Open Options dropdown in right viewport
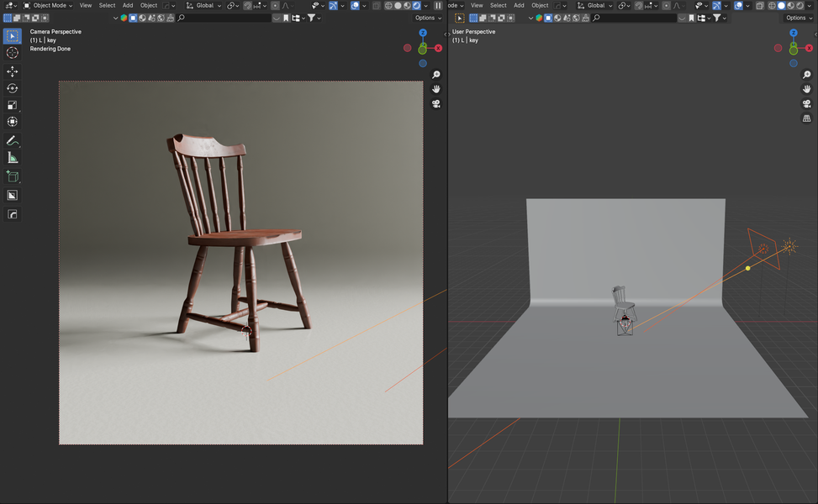Screen dimensions: 818x504 click(x=799, y=18)
